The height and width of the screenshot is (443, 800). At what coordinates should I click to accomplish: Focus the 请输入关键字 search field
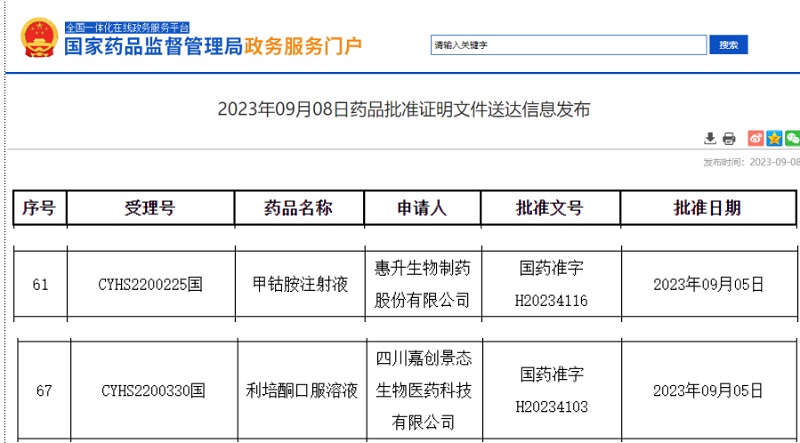569,45
